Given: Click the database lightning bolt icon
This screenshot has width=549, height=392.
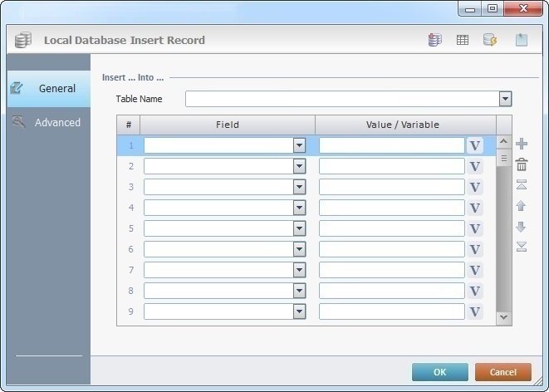Looking at the screenshot, I should coord(490,40).
